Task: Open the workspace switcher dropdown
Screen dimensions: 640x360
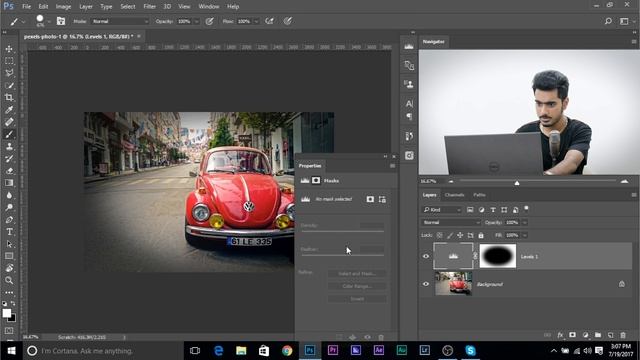Action: 626,21
